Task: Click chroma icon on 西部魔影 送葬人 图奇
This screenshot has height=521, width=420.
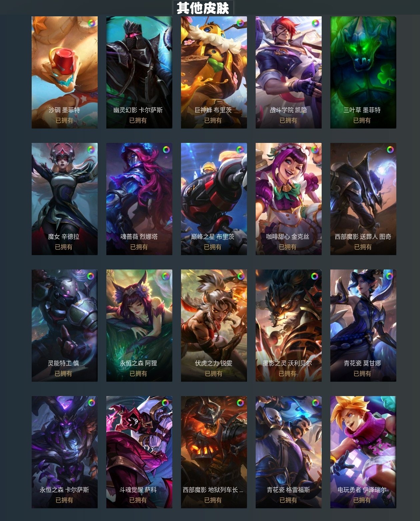Action: pyautogui.click(x=390, y=150)
